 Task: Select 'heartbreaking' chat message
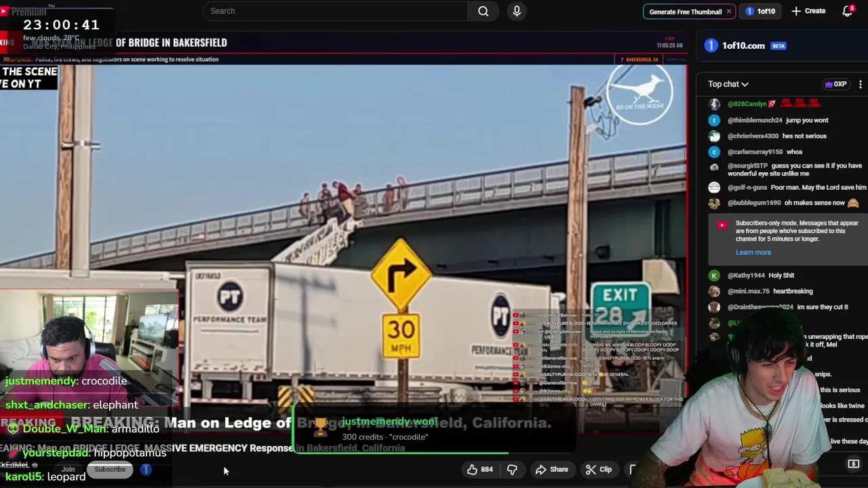pyautogui.click(x=793, y=291)
